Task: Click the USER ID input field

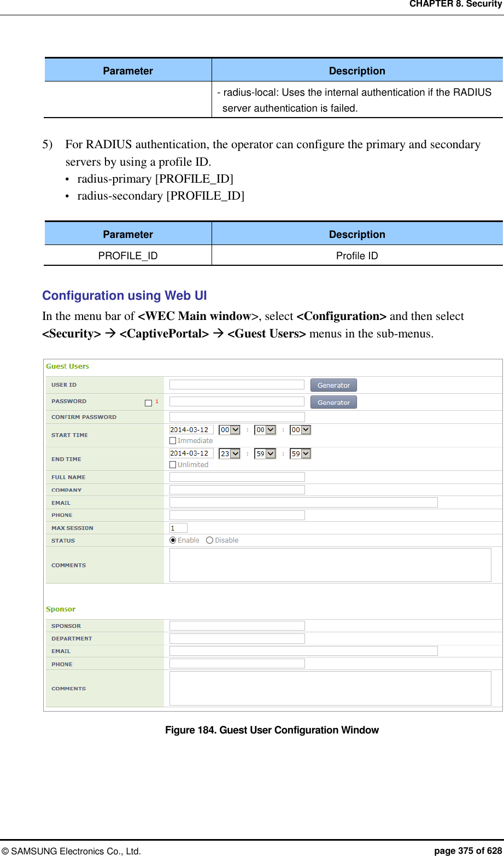Action: [237, 384]
